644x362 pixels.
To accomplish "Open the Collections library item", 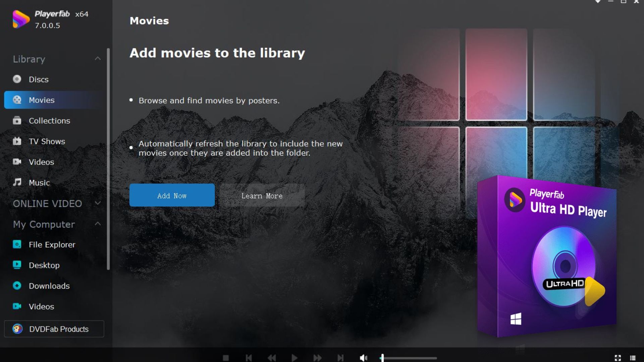I will pos(54,121).
